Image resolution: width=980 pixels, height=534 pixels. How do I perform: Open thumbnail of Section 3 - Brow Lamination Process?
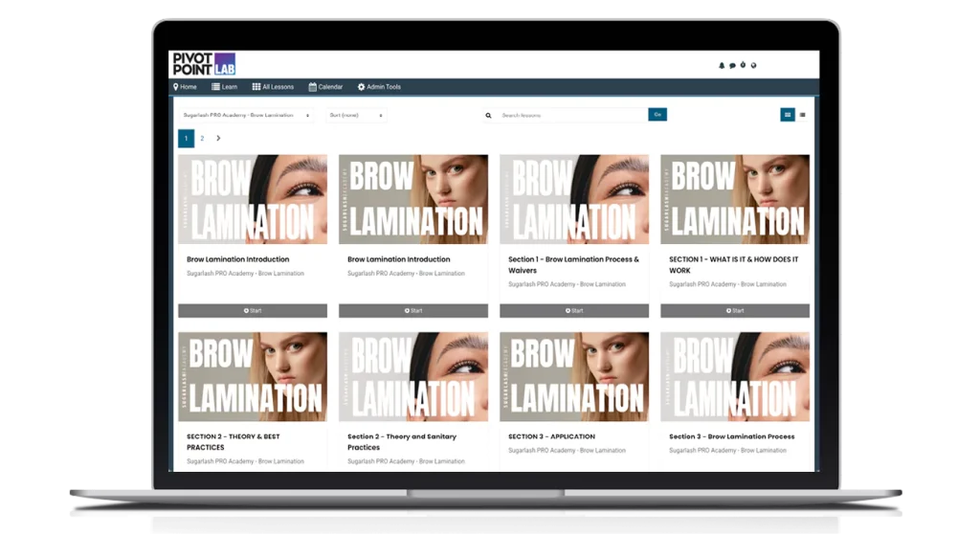[x=735, y=376]
